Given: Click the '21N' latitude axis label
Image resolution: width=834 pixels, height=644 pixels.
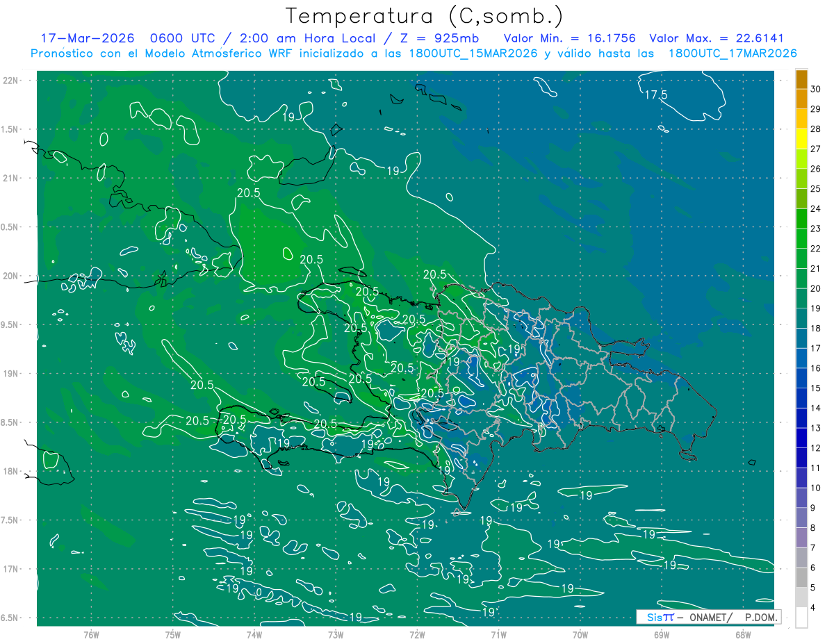Looking at the screenshot, I should pos(11,178).
